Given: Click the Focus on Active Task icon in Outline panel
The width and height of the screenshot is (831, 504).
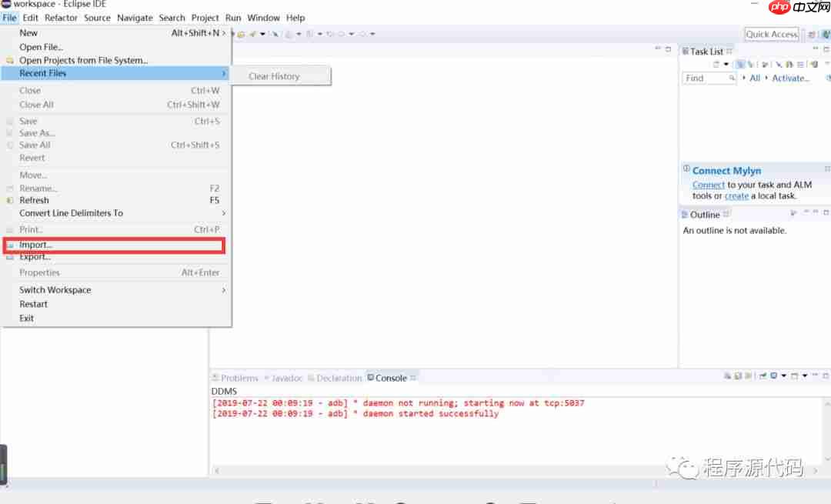Looking at the screenshot, I should [793, 213].
